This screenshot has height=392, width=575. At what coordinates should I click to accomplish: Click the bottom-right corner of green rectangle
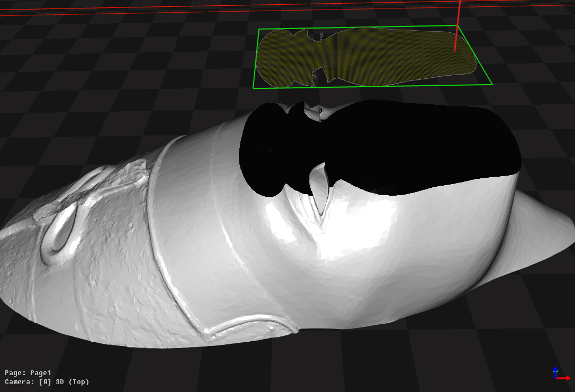click(x=491, y=84)
